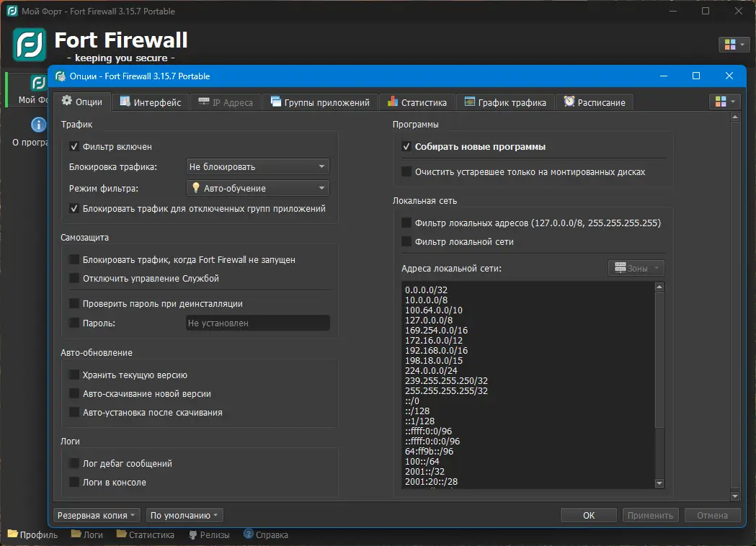Click the main window title bar Fort icon

tap(12, 11)
